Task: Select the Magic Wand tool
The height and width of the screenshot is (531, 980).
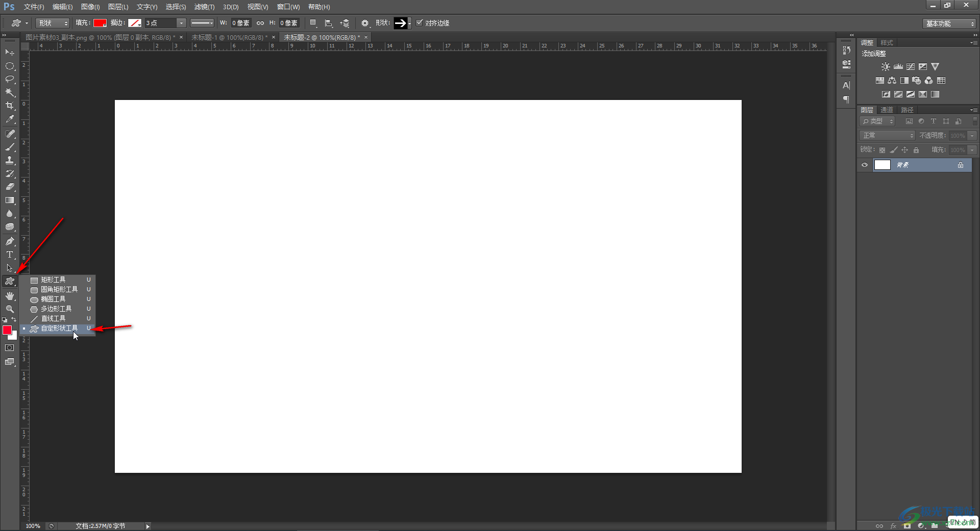Action: coord(10,92)
